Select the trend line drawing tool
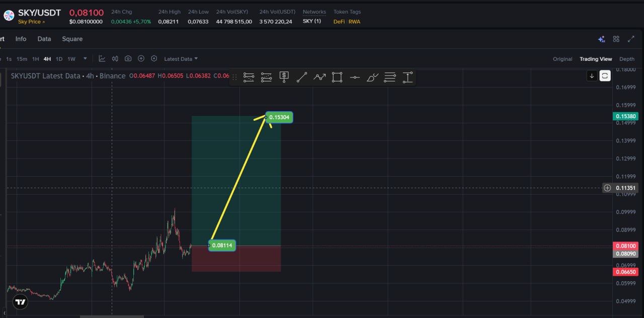Image resolution: width=644 pixels, height=318 pixels. tap(302, 77)
